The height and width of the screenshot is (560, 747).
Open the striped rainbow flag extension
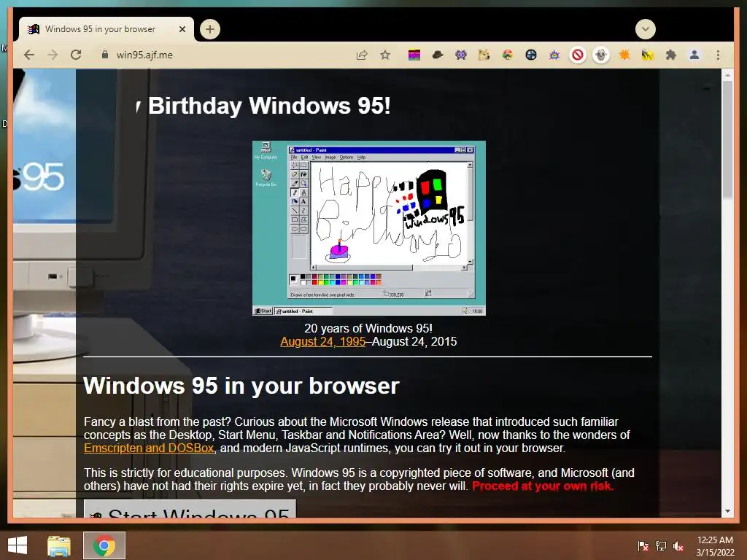tap(414, 55)
